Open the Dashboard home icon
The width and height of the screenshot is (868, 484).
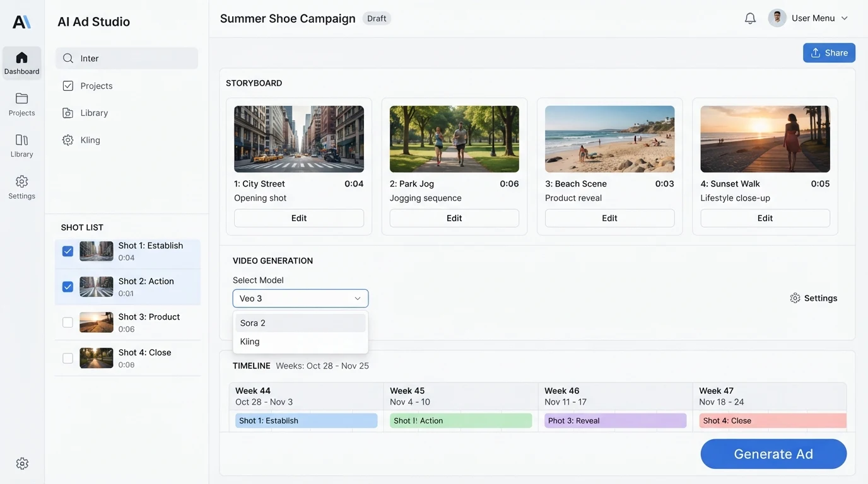tap(21, 57)
